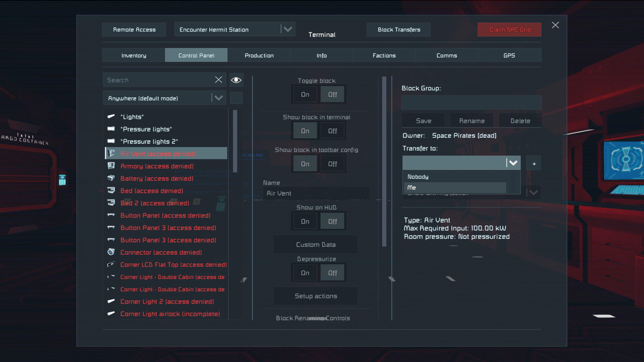Turn Toggle block On

(x=305, y=94)
